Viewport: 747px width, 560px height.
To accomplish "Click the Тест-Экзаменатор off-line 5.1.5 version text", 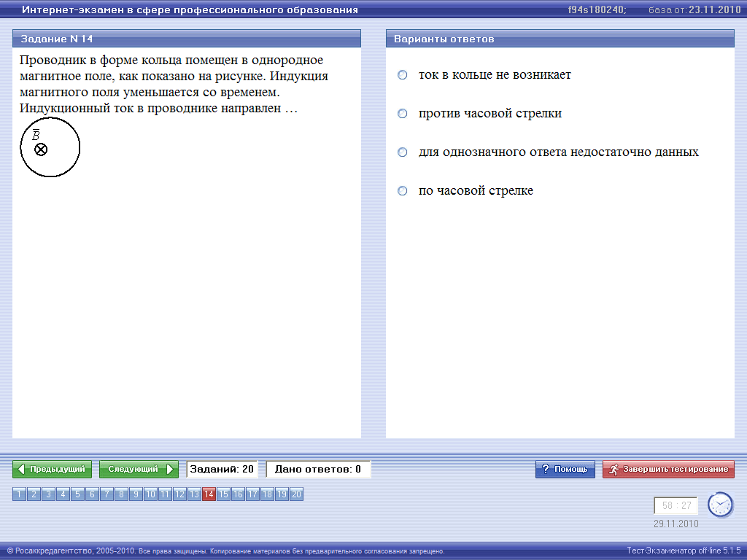I will pos(684,551).
